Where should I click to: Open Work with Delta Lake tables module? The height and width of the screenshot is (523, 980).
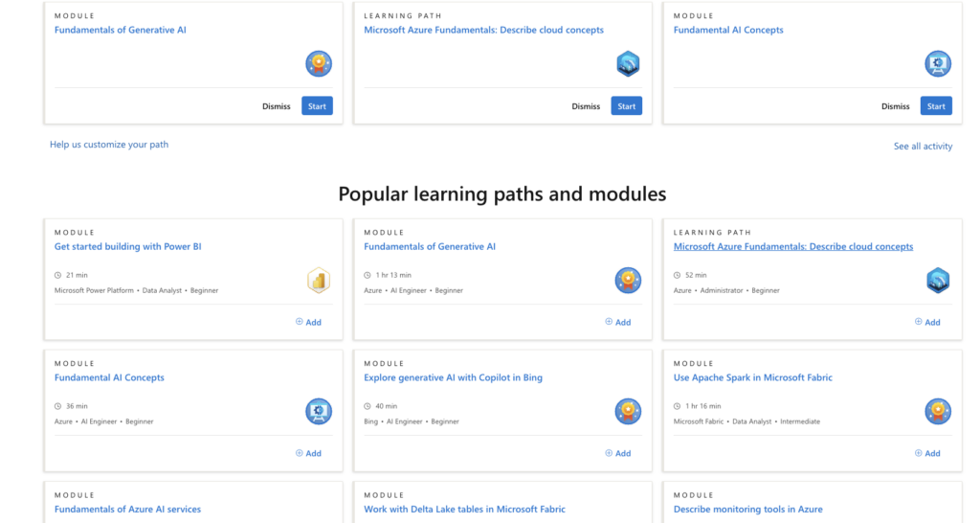pyautogui.click(x=464, y=510)
